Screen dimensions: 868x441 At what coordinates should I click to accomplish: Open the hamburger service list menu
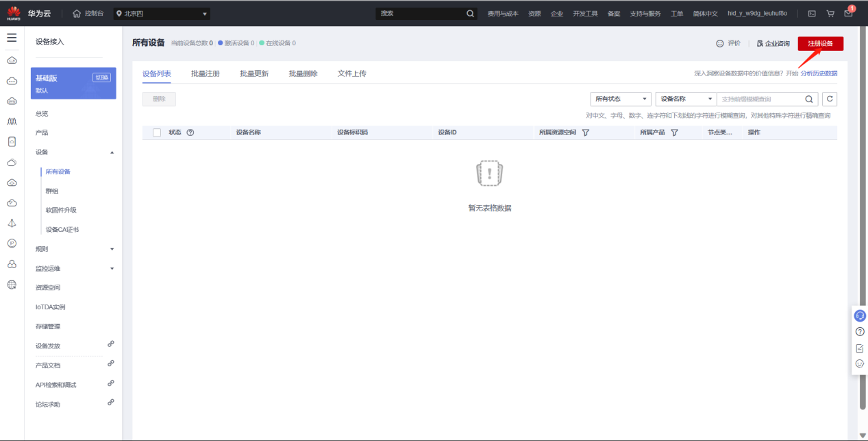pyautogui.click(x=12, y=38)
